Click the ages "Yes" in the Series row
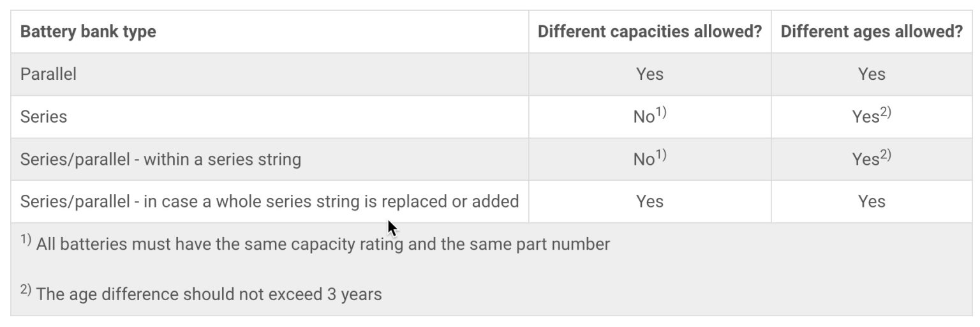980x327 pixels. [866, 117]
